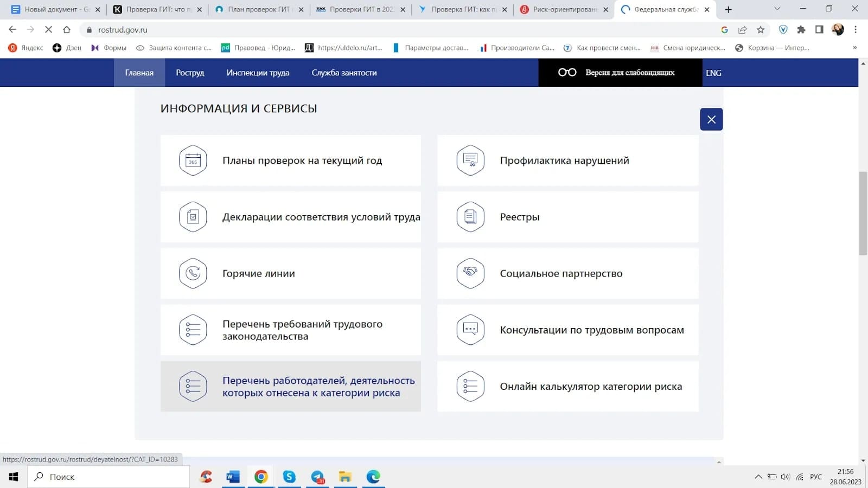This screenshot has width=868, height=488.
Task: Click the phone icon for Горячие линии
Action: (193, 273)
